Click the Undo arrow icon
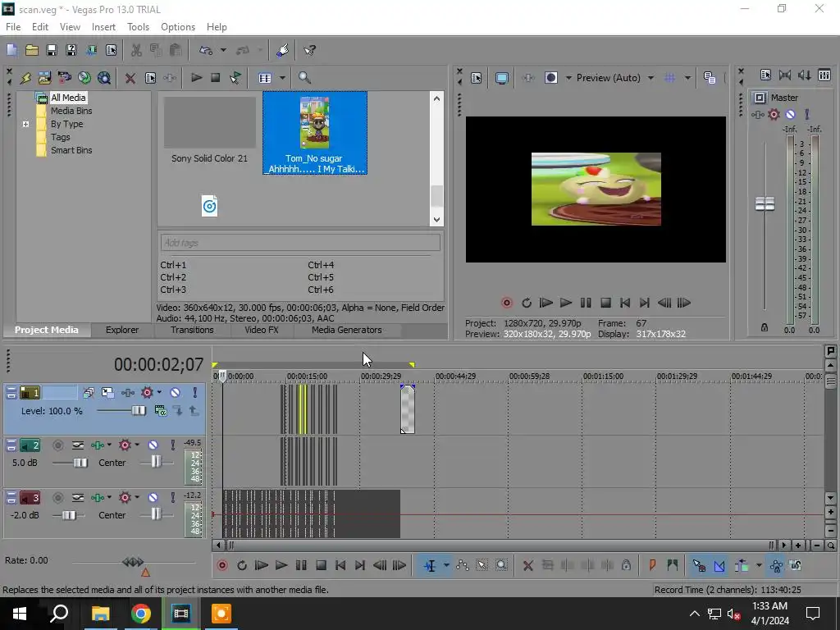This screenshot has width=840, height=630. (x=206, y=50)
